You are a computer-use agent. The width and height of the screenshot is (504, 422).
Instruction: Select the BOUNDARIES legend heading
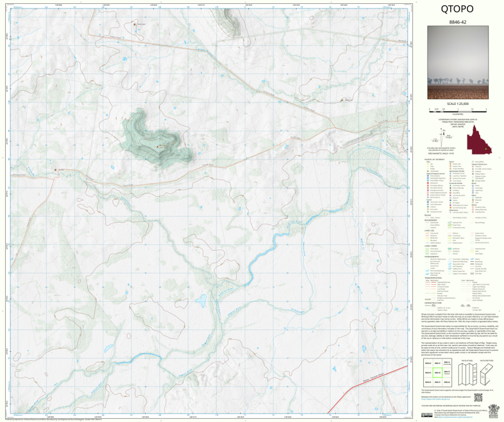[430, 220]
